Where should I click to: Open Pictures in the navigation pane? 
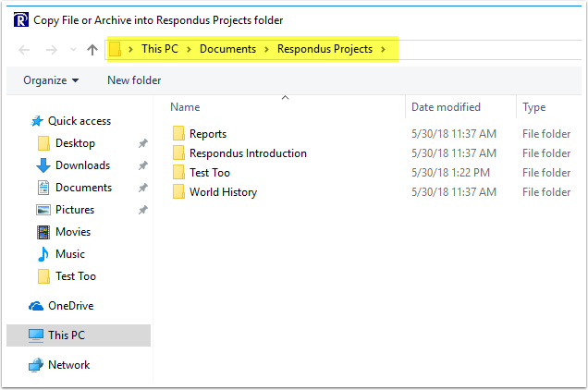[75, 210]
